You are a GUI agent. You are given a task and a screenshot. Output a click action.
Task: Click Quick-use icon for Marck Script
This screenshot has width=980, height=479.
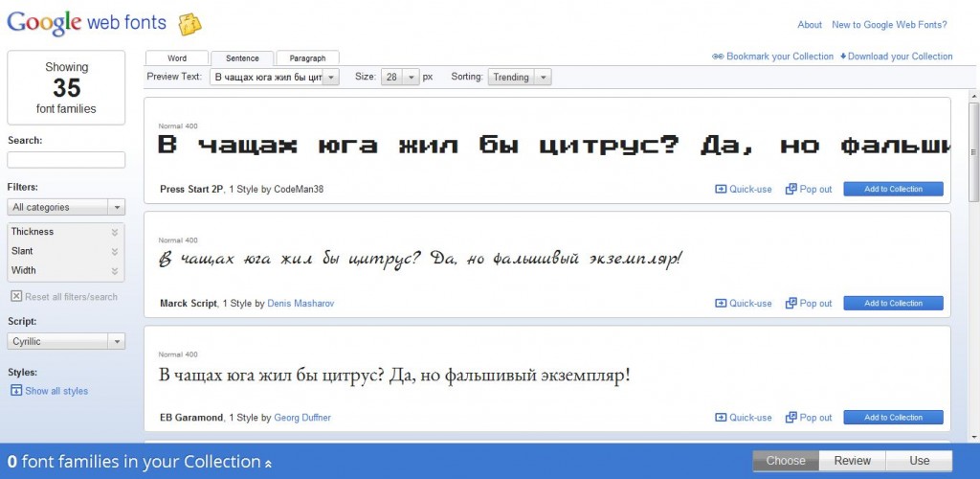click(721, 304)
